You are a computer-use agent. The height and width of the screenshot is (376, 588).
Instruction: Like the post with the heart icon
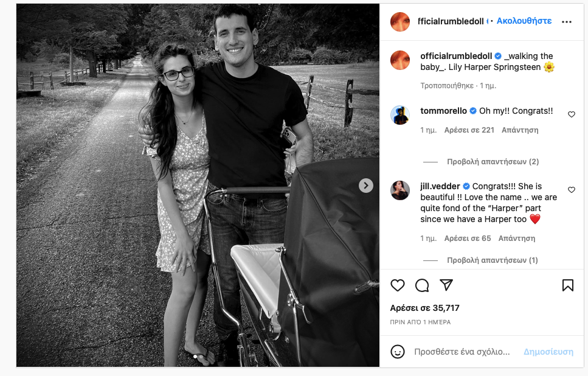[398, 285]
